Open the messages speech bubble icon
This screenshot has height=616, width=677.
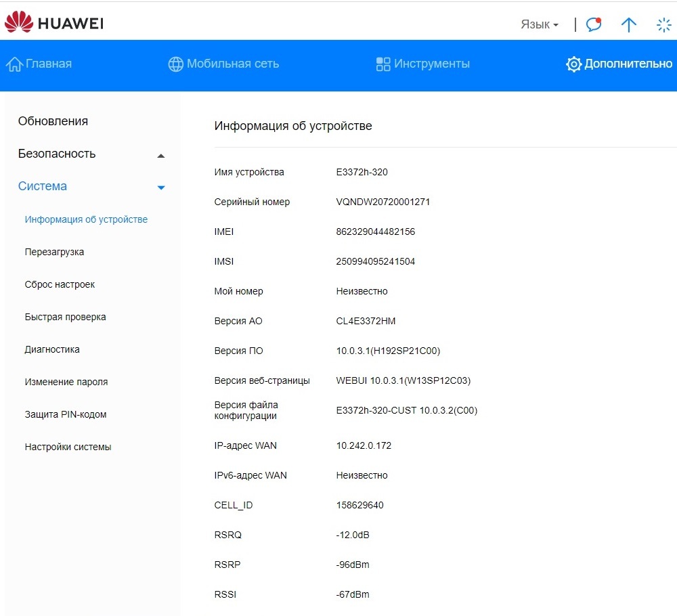[x=594, y=24]
